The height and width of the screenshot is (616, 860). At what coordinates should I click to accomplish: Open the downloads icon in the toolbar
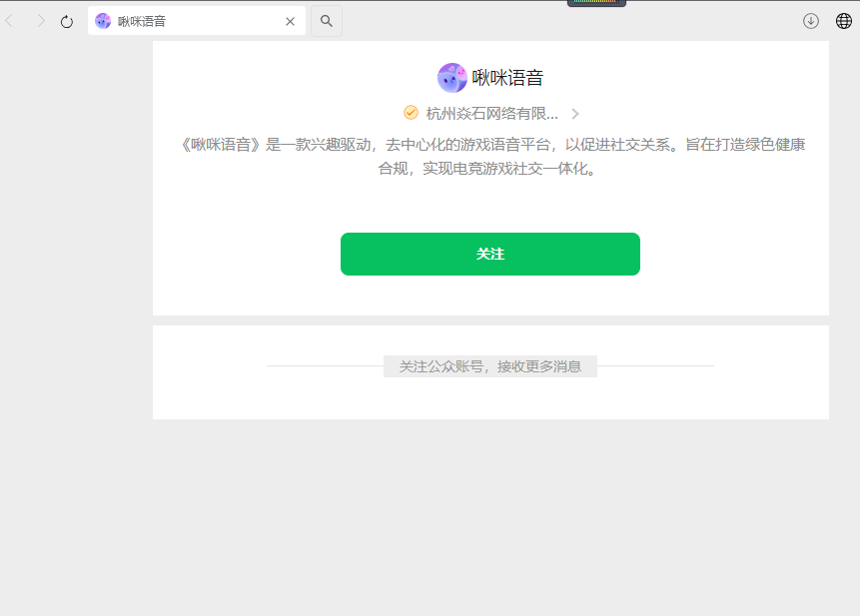pos(811,21)
